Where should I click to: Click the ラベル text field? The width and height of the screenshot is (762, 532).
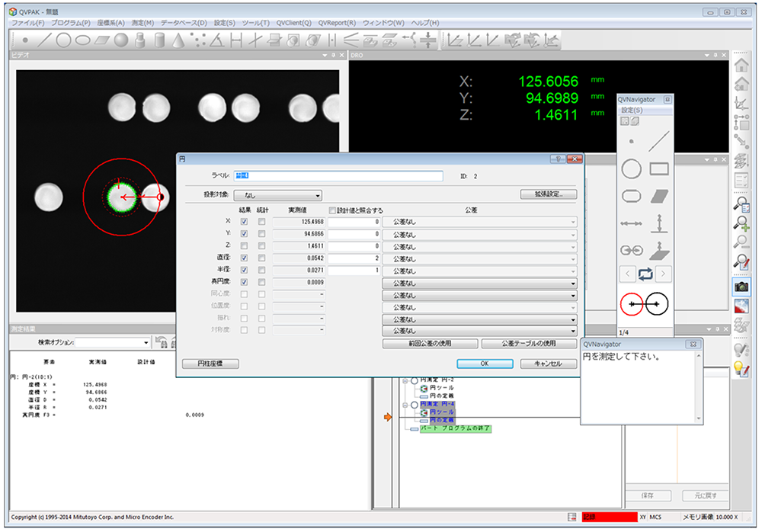tap(338, 176)
